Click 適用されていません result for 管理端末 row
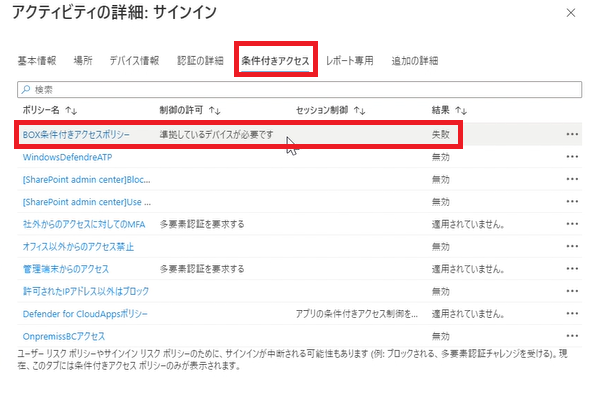Image resolution: width=595 pixels, height=398 pixels. [x=468, y=269]
